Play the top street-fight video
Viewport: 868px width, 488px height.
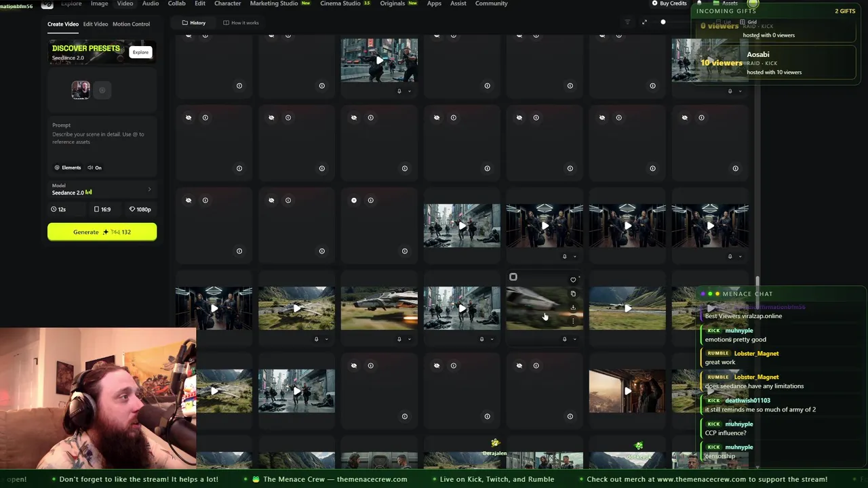(x=379, y=60)
